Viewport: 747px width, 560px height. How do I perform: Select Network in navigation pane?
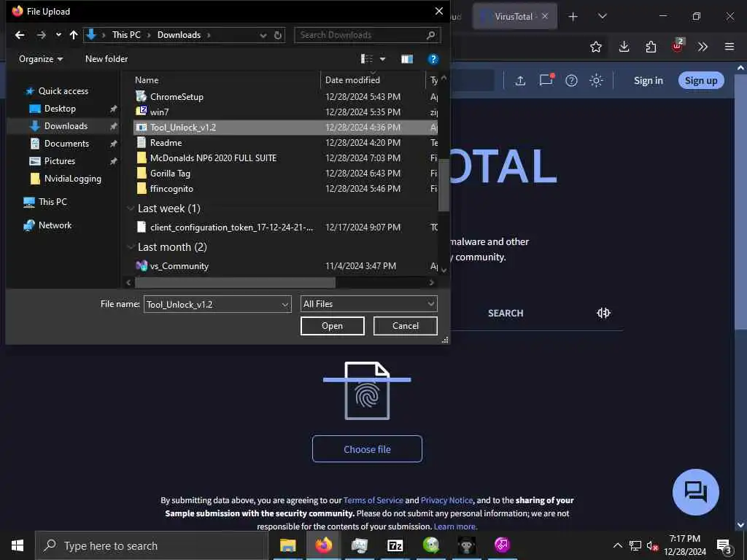coord(55,225)
